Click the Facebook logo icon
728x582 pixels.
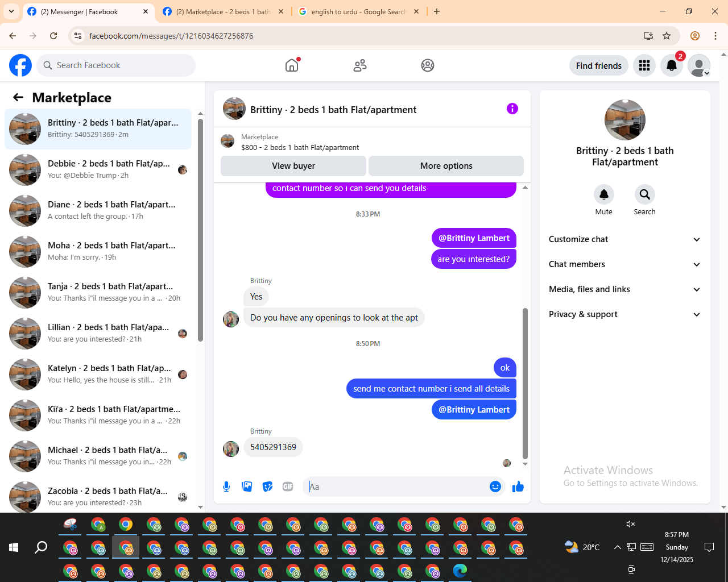(20, 65)
